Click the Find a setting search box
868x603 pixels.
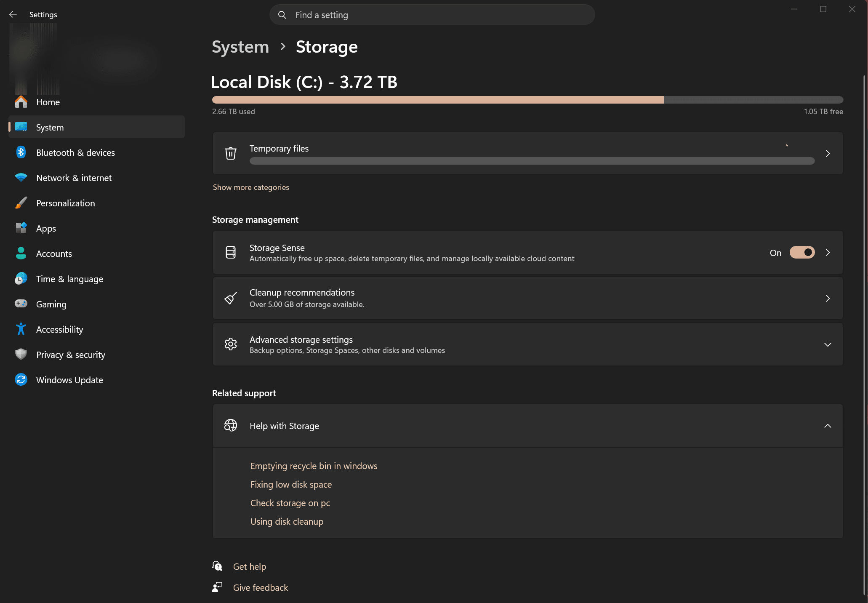432,15
